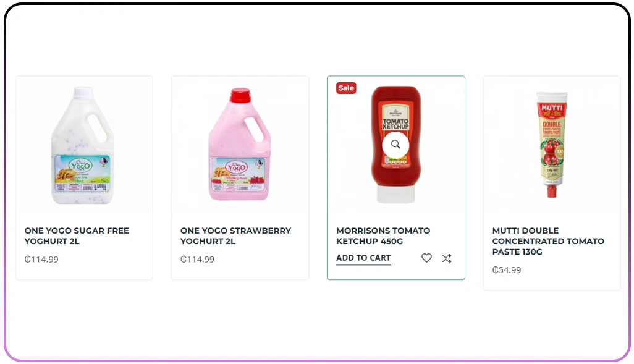The width and height of the screenshot is (634, 364).
Task: Open the One Yogo Sugar Free Yoghurt 2L title
Action: click(77, 235)
